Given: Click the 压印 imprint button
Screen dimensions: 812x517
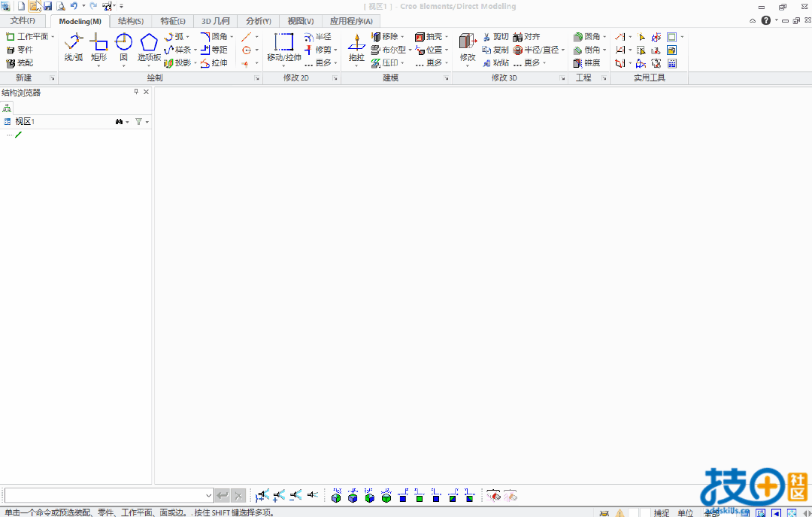Looking at the screenshot, I should point(384,62).
